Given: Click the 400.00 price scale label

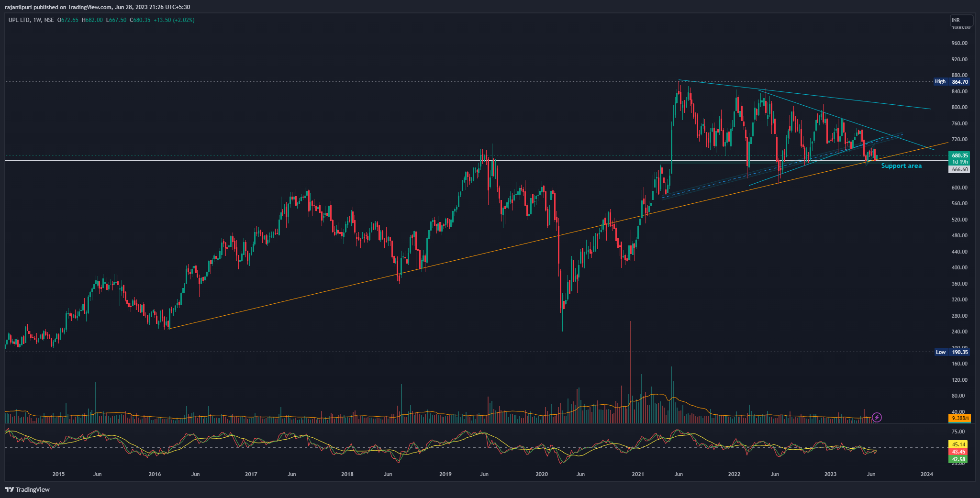Looking at the screenshot, I should pyautogui.click(x=959, y=268).
